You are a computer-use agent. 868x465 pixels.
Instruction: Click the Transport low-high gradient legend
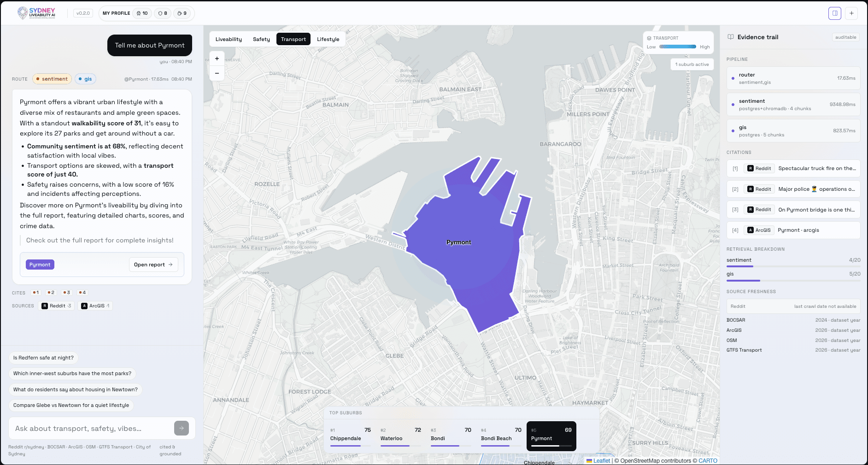click(x=678, y=47)
